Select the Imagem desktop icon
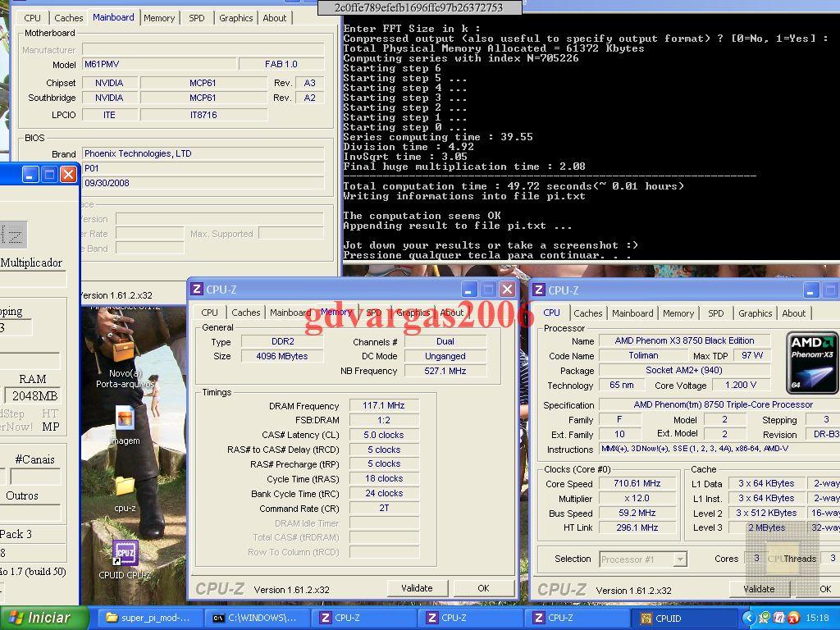Image resolution: width=840 pixels, height=630 pixels. click(125, 424)
